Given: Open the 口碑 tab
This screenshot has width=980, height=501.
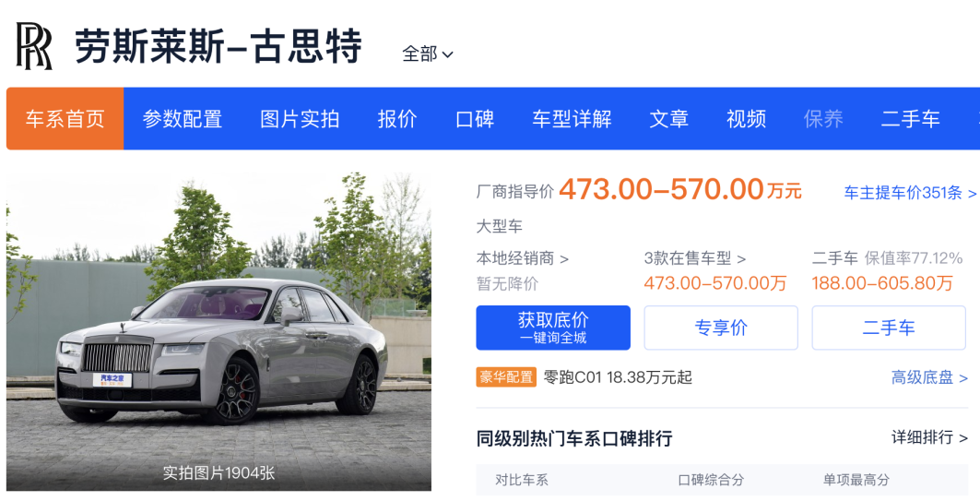Looking at the screenshot, I should tap(475, 119).
